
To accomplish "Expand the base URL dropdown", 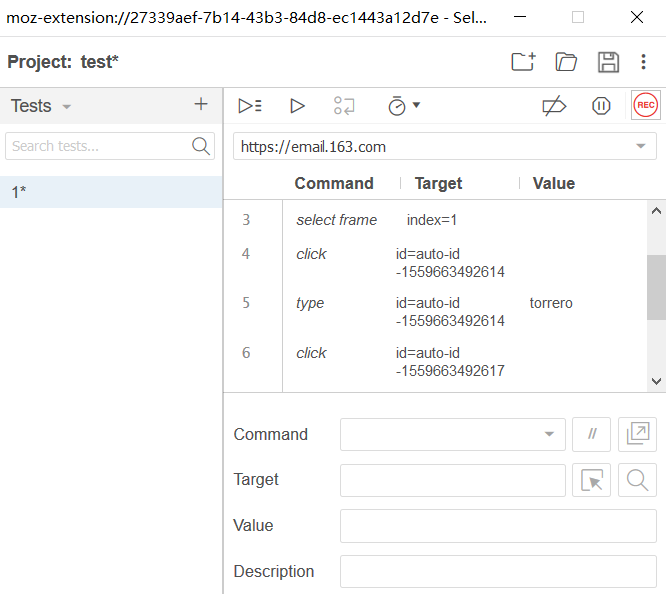I will click(641, 147).
